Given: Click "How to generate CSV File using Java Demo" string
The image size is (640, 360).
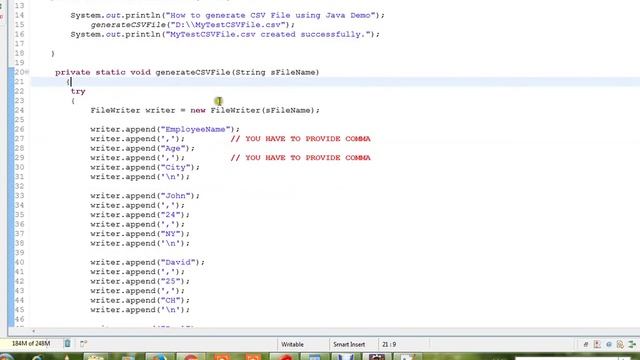Looking at the screenshot, I should [x=270, y=16].
